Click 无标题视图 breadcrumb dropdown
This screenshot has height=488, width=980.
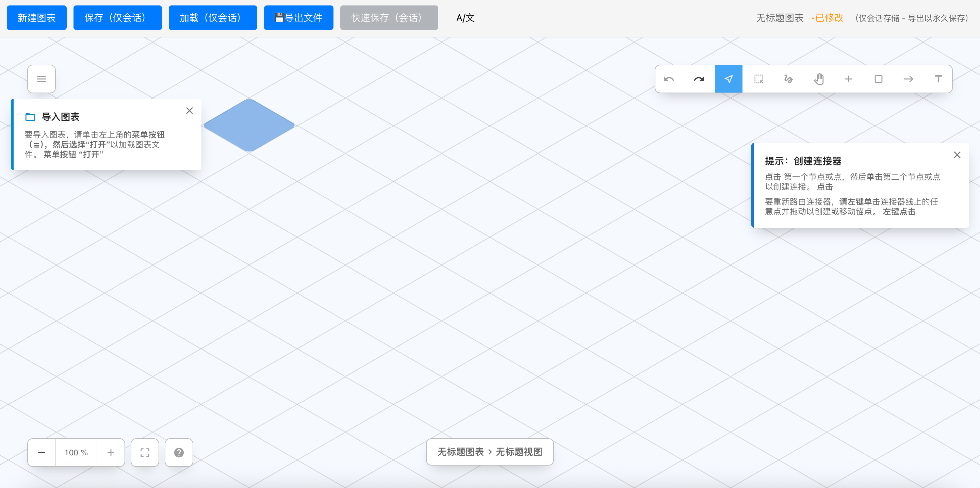(x=519, y=452)
